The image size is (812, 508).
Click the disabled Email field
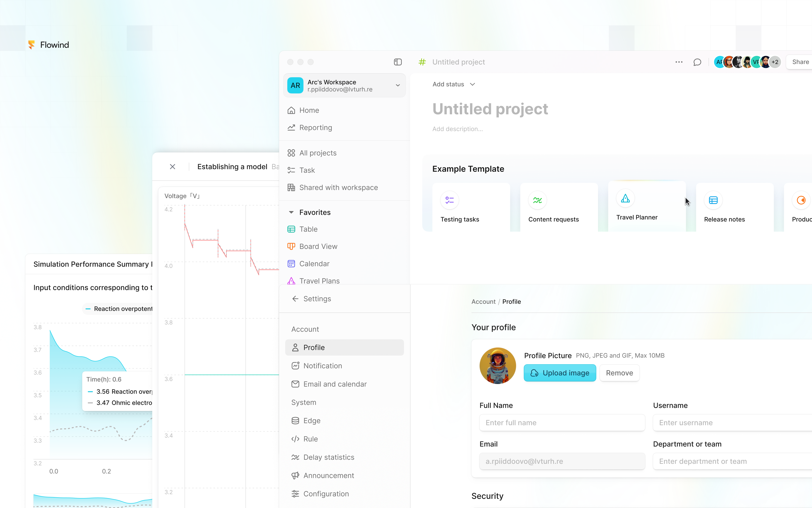point(562,461)
